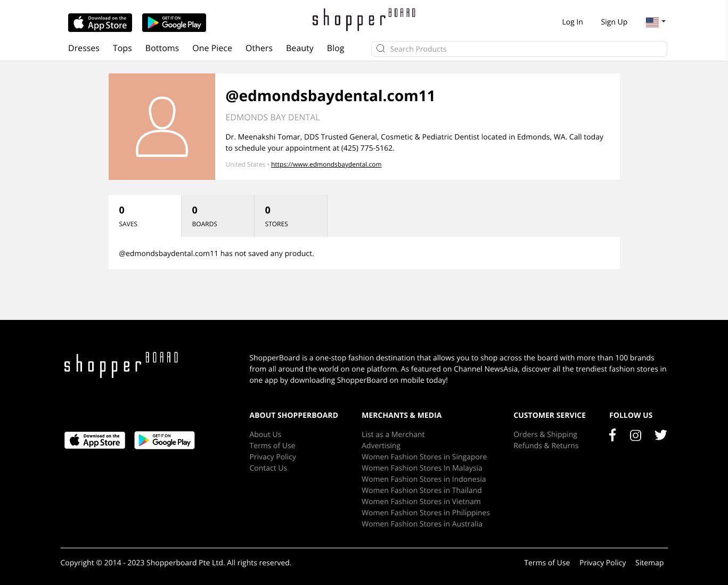Open the Facebook page from the footer

612,435
